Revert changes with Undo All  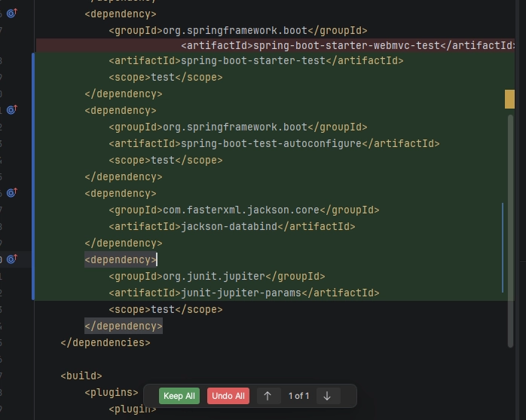pos(228,396)
